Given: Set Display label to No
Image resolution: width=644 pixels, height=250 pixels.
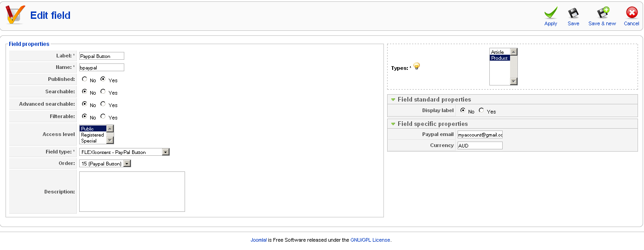Looking at the screenshot, I should tap(463, 110).
